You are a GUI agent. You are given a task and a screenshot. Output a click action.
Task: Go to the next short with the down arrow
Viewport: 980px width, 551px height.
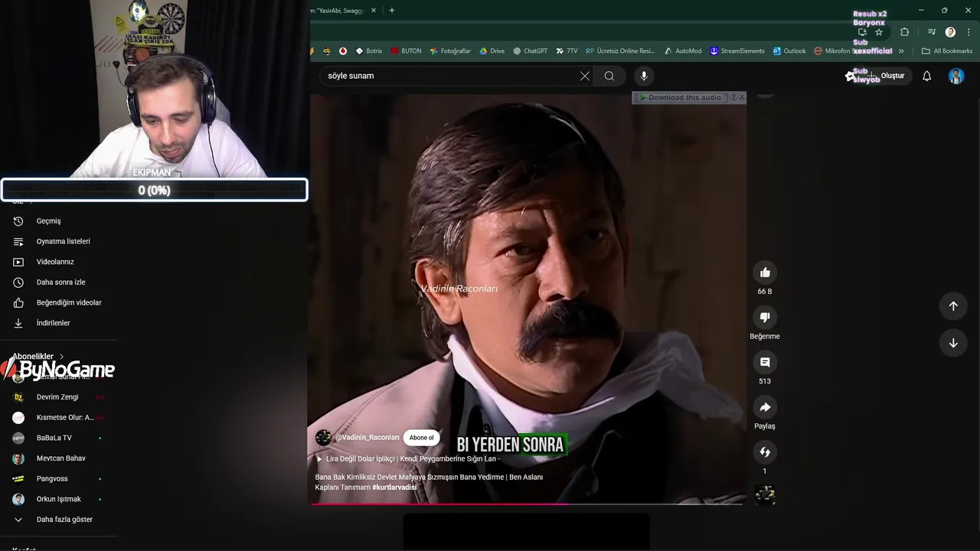pos(953,343)
